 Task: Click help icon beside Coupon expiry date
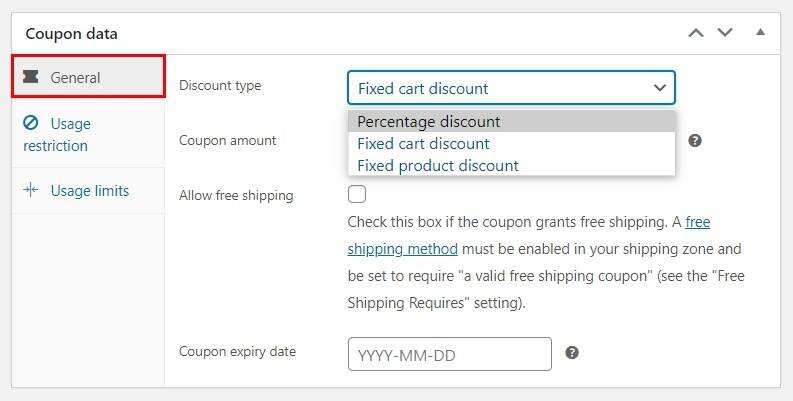coord(572,352)
